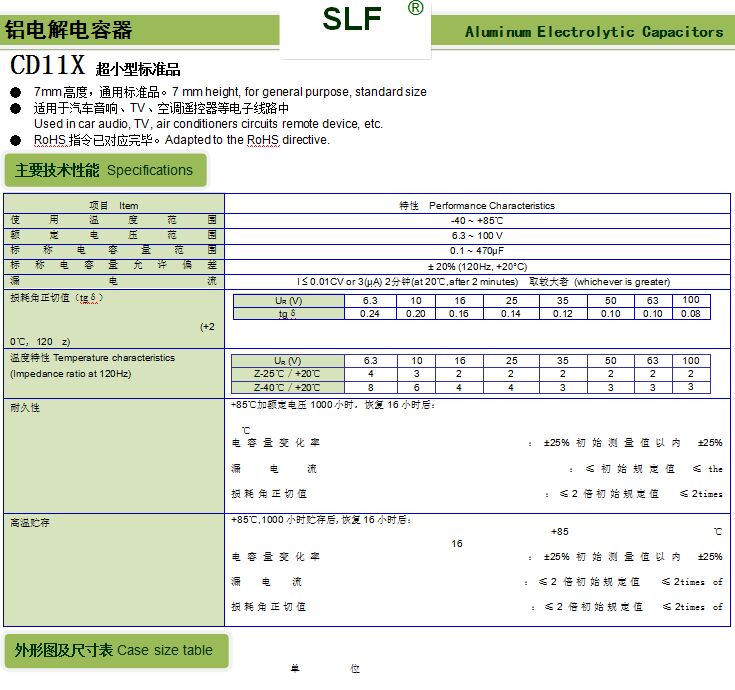This screenshot has width=735, height=690.
Task: Click the subtitle "超小型标准品"
Action: click(138, 69)
